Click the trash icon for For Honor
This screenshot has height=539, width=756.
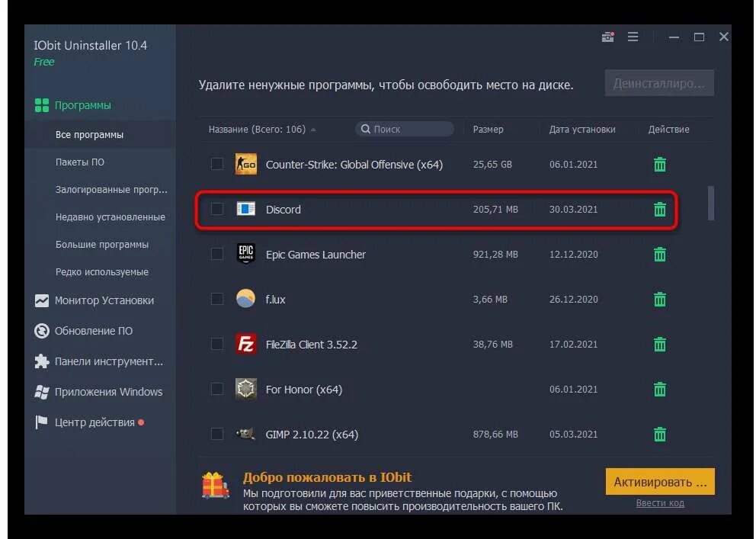pos(659,389)
